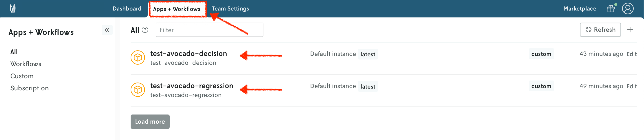This screenshot has width=644, height=140.
Task: Click the help icon beside All
Action: point(145,30)
